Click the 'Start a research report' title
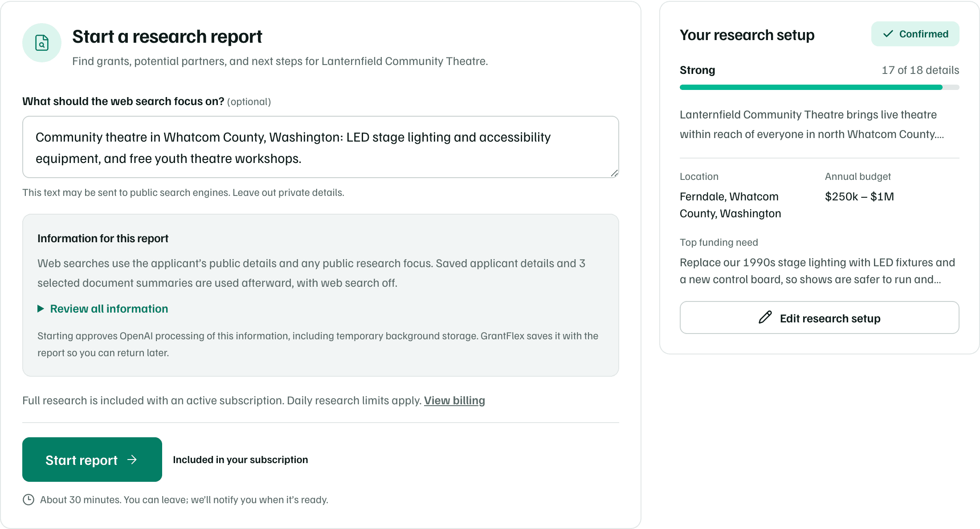980x529 pixels. pyautogui.click(x=167, y=37)
